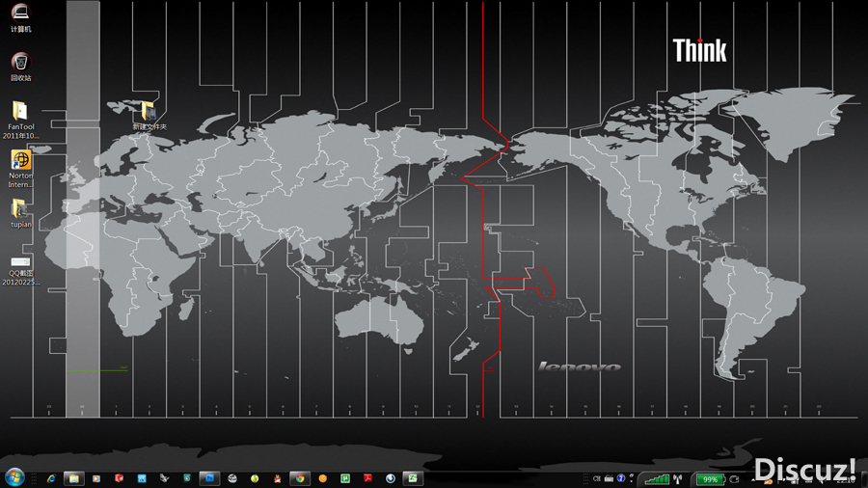Open the 计算机 desktop icon
868x488 pixels.
click(x=20, y=16)
